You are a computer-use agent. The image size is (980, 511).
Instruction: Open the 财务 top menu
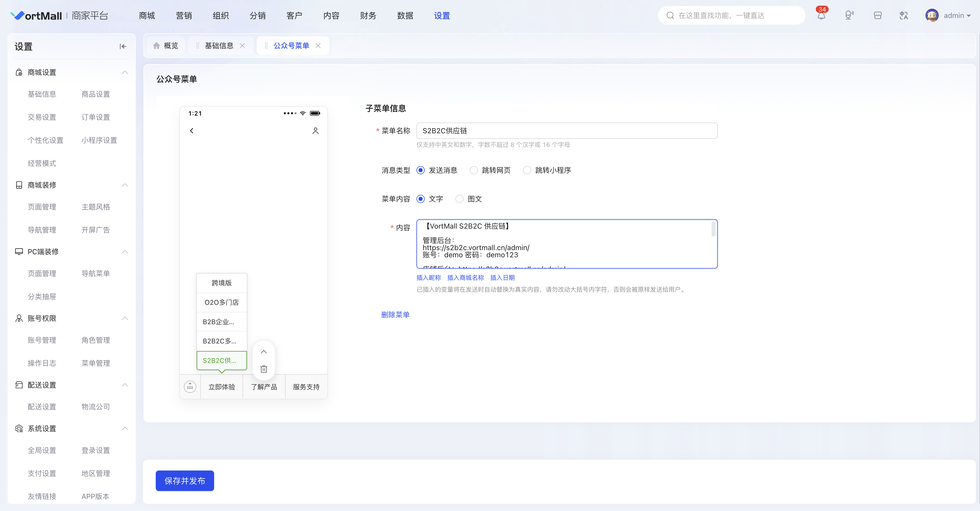tap(368, 16)
